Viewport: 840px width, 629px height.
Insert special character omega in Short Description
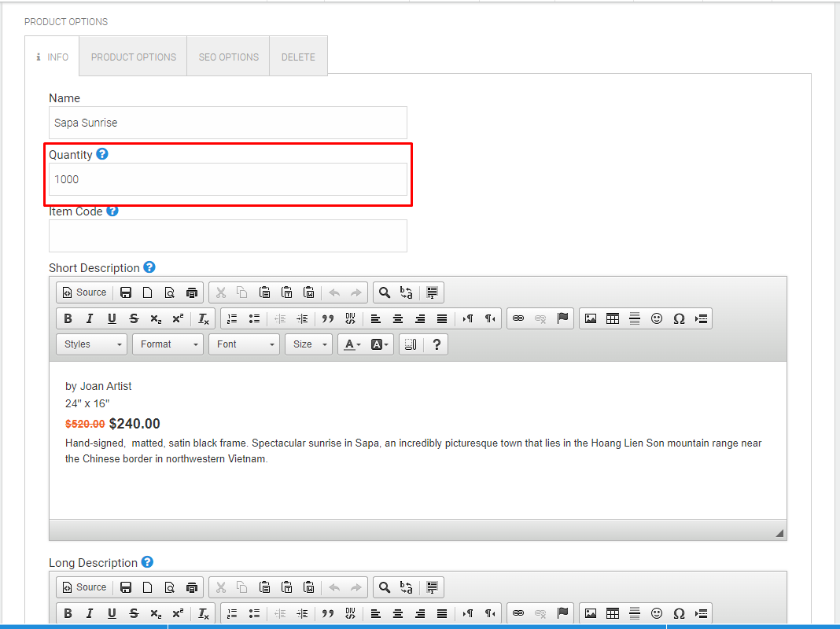pyautogui.click(x=679, y=318)
